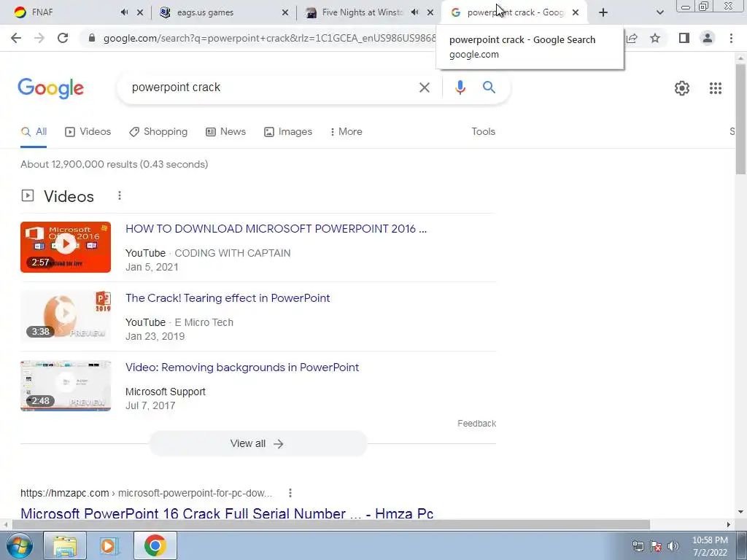Open the Google apps grid icon

(715, 88)
